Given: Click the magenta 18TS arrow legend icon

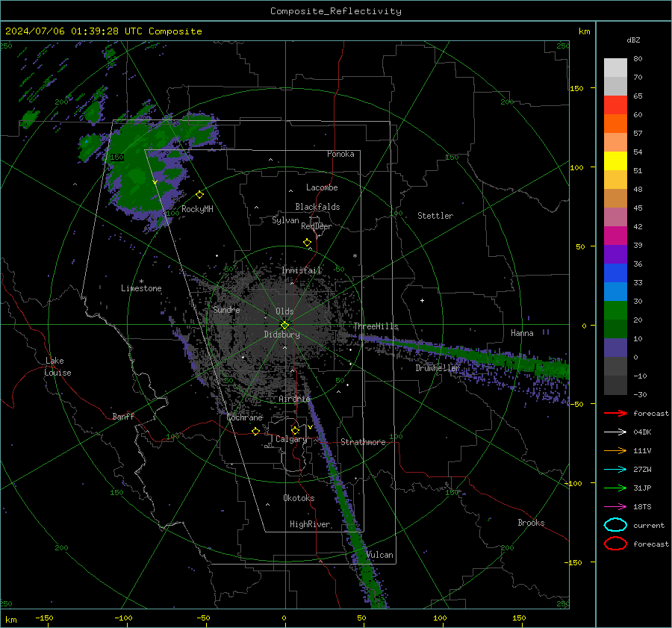Looking at the screenshot, I should pos(615,507).
